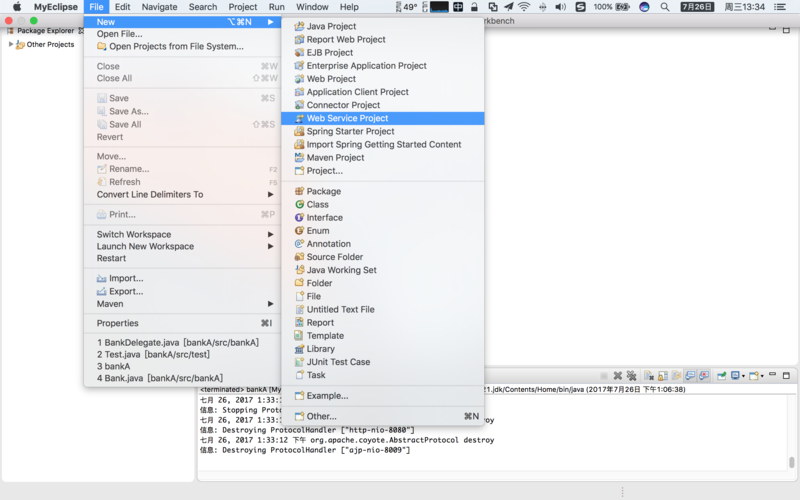Open Spotlight search in macOS menu bar
The image size is (800, 500).
664,7
